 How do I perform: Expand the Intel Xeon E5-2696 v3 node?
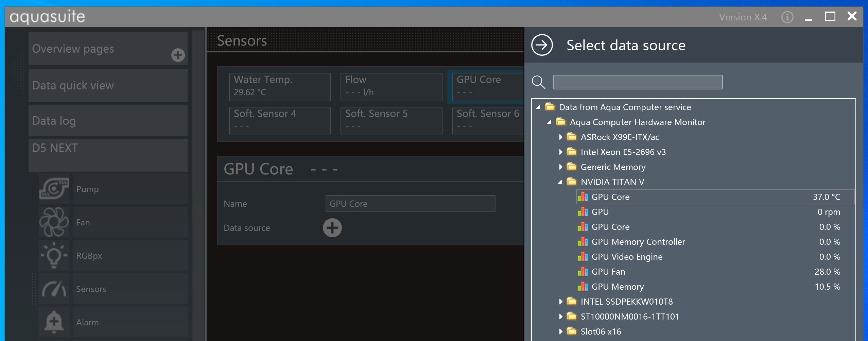pyautogui.click(x=561, y=152)
